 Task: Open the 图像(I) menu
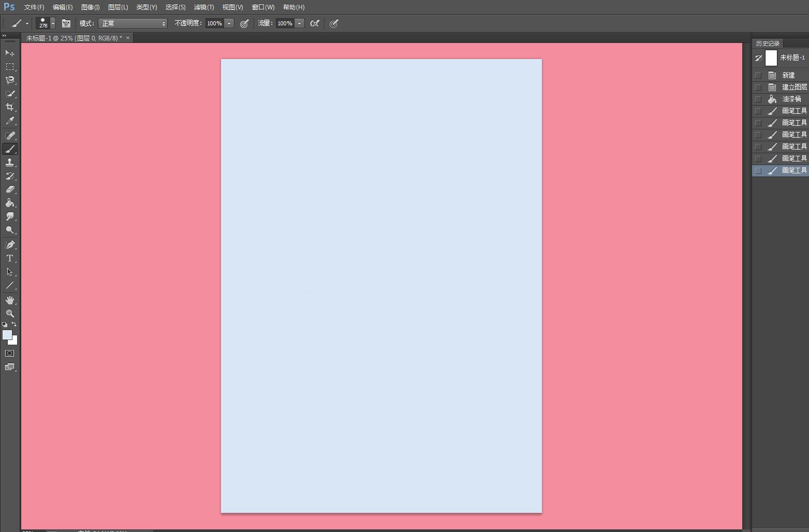tap(91, 7)
